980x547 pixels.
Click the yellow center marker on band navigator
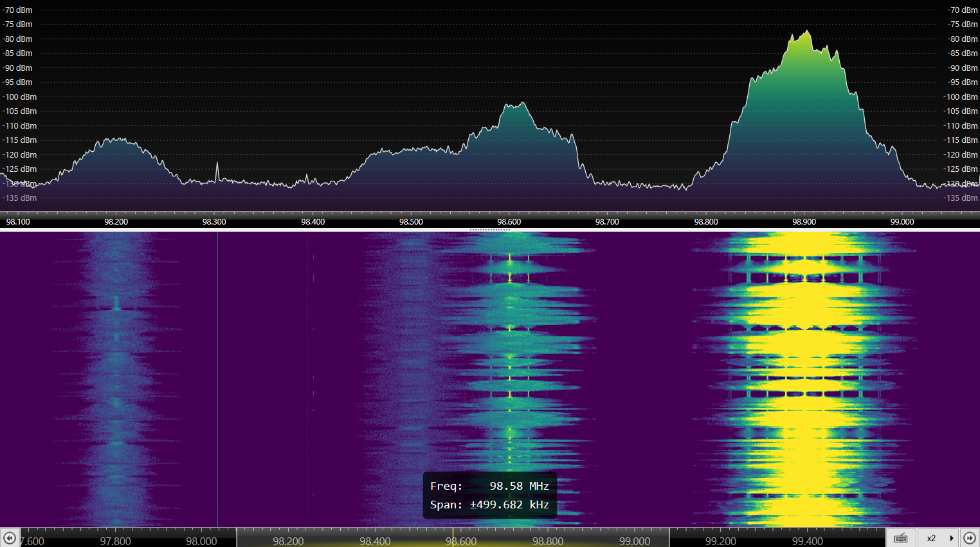click(453, 537)
